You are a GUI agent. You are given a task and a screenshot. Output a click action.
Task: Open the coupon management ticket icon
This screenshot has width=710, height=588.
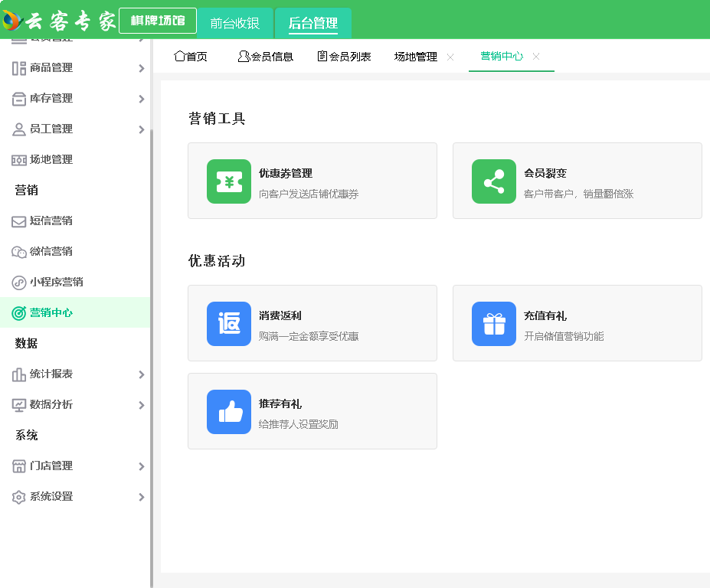click(228, 181)
